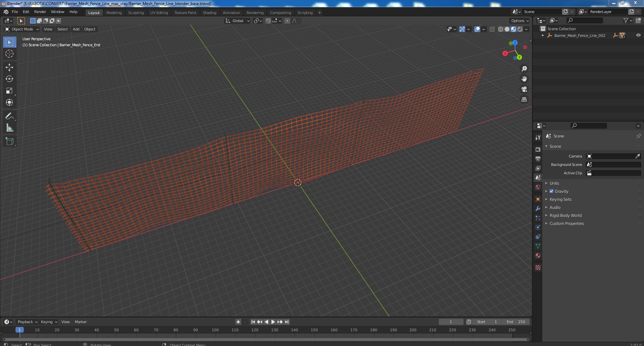
Task: Open the Modifier properties tab
Action: pos(538,209)
